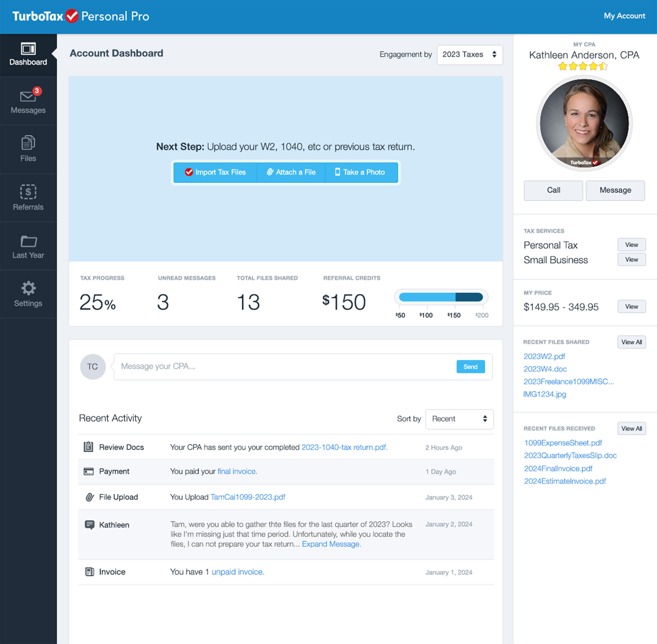Click the Payment card icon
The width and height of the screenshot is (657, 644).
(x=89, y=472)
